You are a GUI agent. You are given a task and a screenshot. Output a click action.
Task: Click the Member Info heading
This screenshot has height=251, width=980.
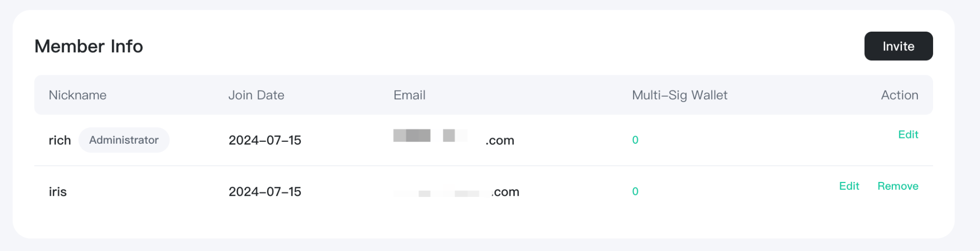coord(89,46)
